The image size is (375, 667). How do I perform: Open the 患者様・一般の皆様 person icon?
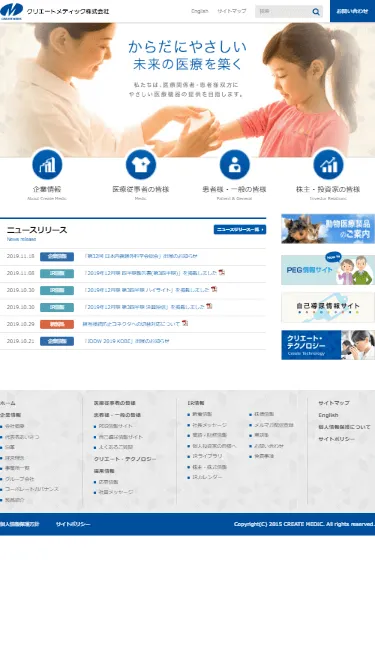[x=235, y=165]
